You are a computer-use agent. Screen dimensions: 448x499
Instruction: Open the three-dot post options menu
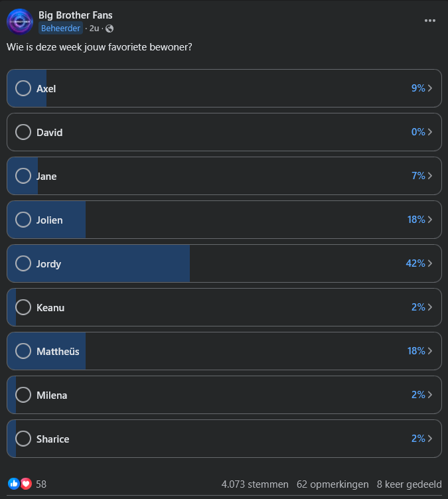(430, 21)
